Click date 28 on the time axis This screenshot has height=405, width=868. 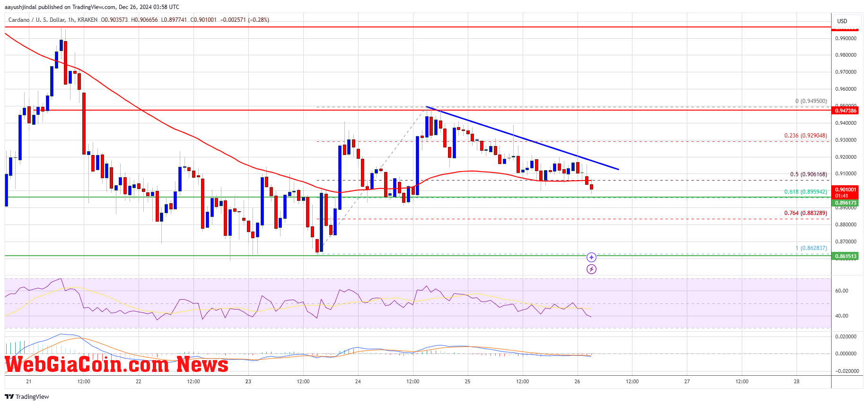[797, 382]
